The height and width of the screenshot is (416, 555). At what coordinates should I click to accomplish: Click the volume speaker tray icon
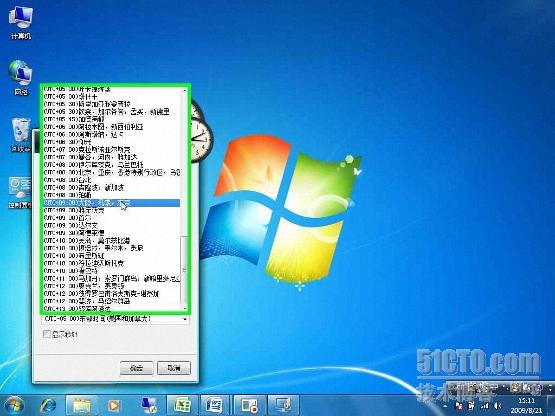(497, 406)
